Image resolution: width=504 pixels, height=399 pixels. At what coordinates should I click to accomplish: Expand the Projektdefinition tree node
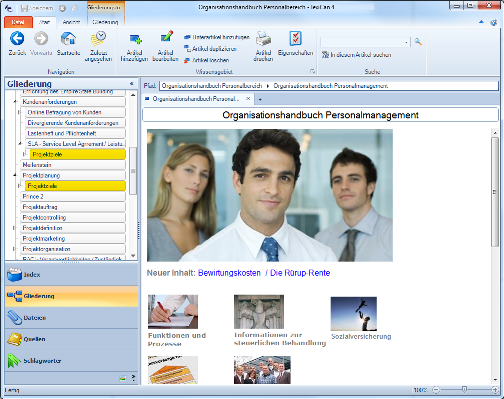(x=14, y=228)
